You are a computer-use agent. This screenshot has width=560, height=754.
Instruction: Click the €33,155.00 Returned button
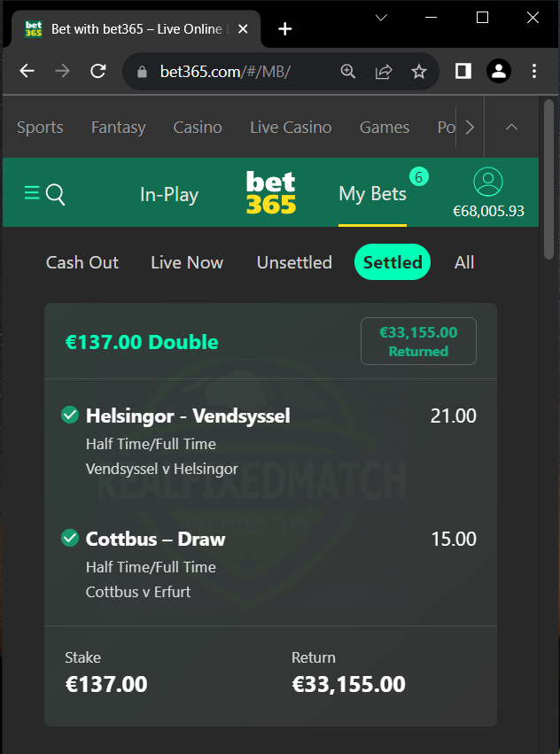pyautogui.click(x=418, y=341)
